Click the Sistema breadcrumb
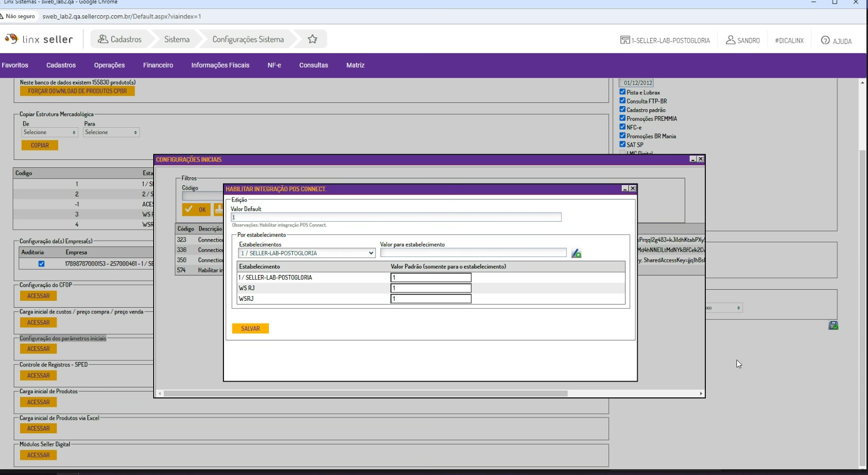The height and width of the screenshot is (475, 868). (176, 39)
